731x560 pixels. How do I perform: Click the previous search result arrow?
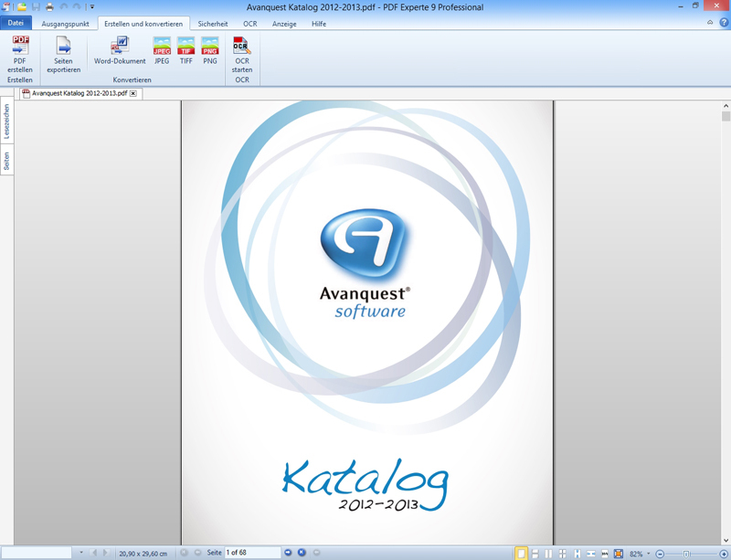point(94,553)
